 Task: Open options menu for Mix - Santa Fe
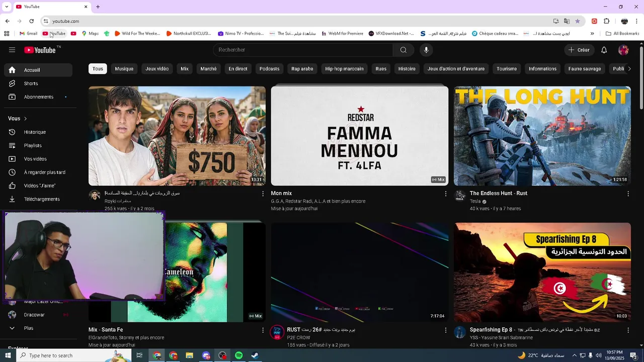click(263, 330)
